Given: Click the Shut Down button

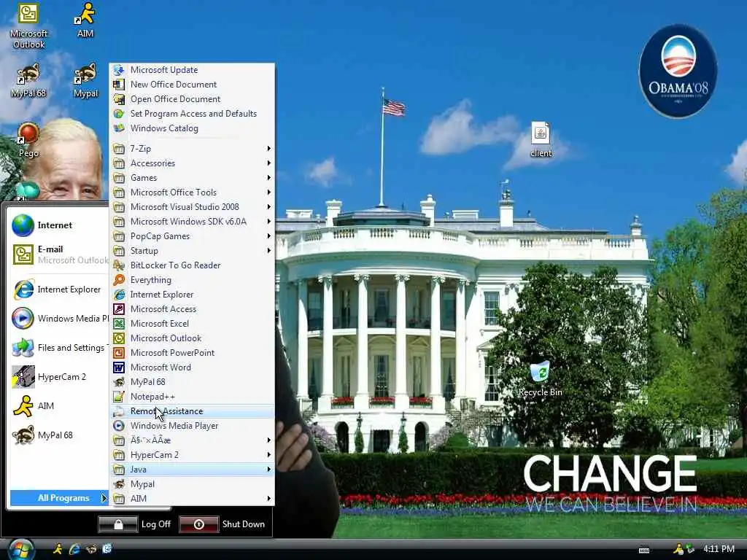Looking at the screenshot, I should tap(222, 524).
